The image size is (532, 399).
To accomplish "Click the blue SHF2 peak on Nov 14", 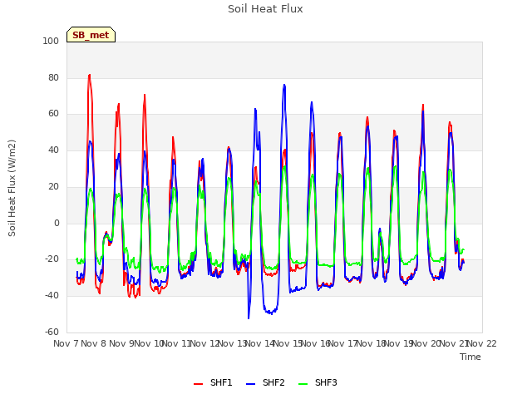I will pyautogui.click(x=284, y=85).
